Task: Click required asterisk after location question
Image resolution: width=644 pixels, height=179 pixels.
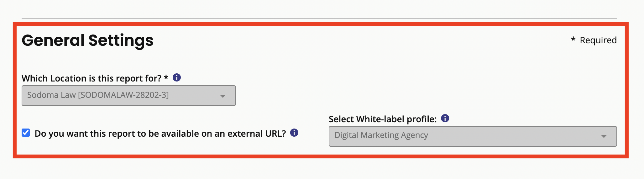Action: (166, 77)
